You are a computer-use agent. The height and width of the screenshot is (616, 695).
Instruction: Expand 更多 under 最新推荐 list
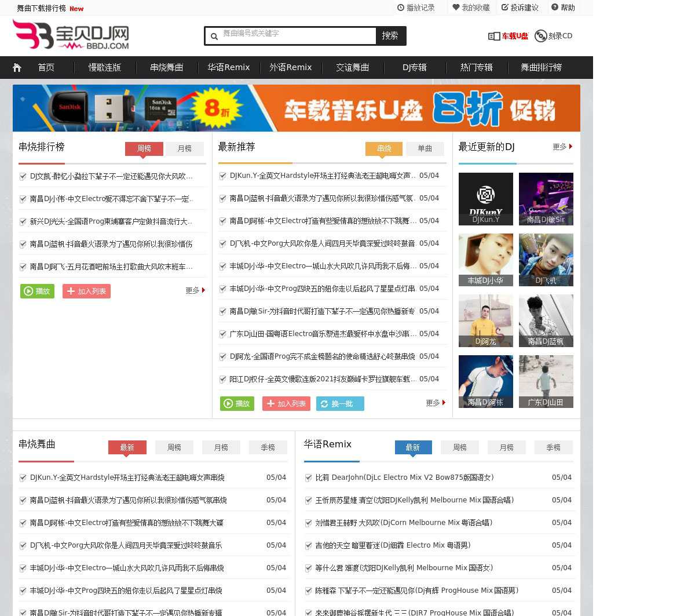(436, 403)
